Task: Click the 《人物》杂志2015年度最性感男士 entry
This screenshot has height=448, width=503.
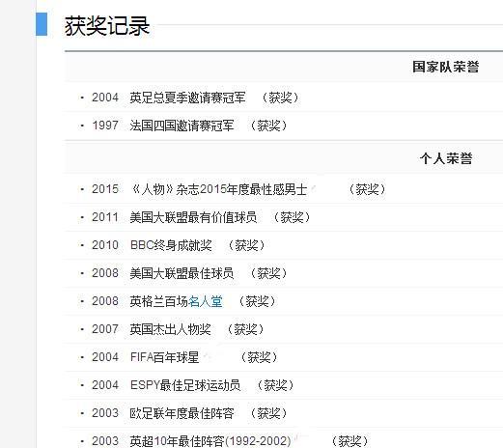Action: pos(218,189)
